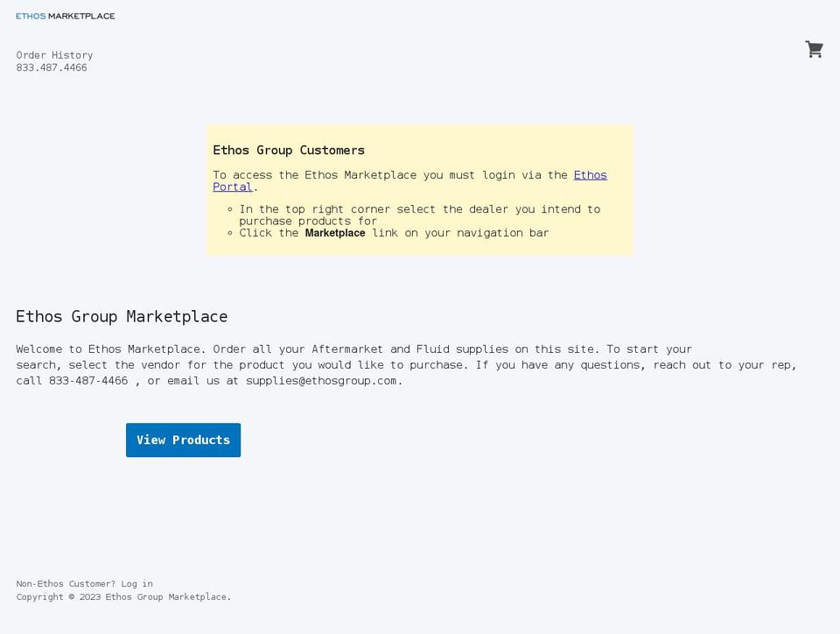Click the 833.487.4466 phone number in header
The width and height of the screenshot is (840, 634).
pyautogui.click(x=52, y=67)
